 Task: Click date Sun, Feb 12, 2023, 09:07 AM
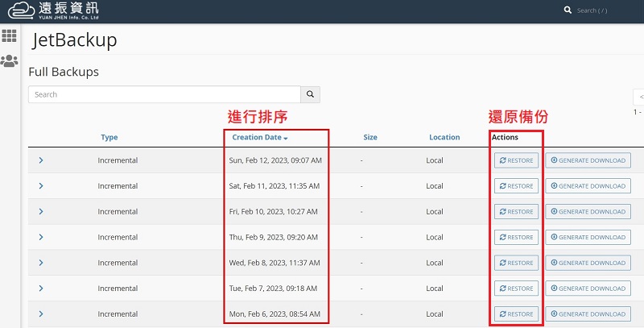pyautogui.click(x=275, y=160)
